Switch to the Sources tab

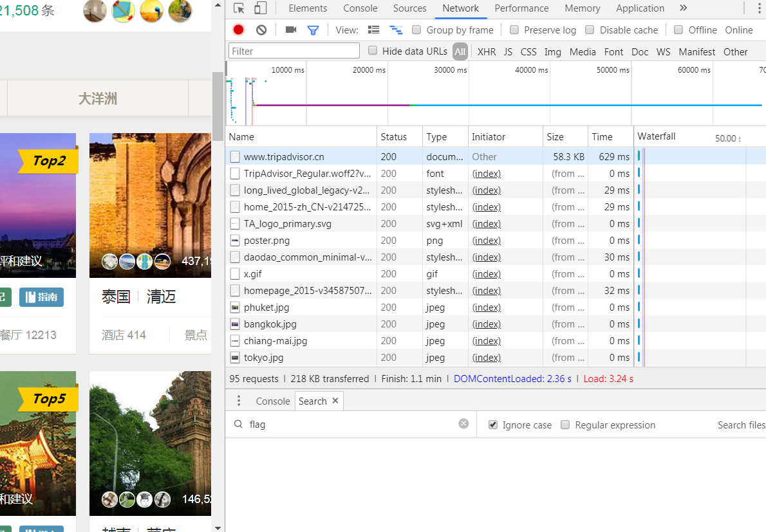(409, 8)
